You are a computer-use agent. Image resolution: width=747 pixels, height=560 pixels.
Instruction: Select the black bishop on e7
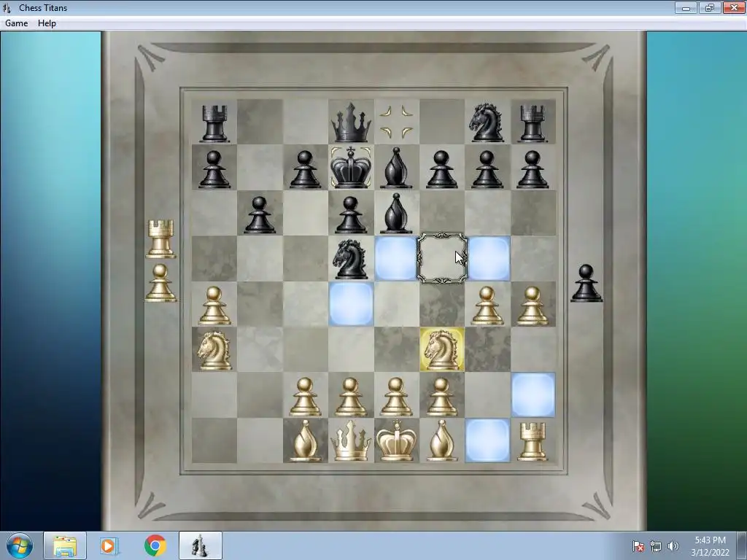click(396, 168)
